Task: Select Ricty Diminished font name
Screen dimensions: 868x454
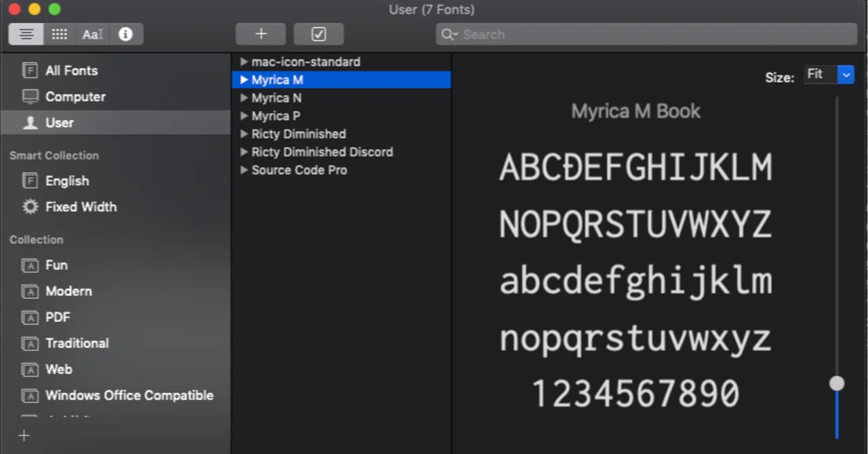Action: click(299, 134)
